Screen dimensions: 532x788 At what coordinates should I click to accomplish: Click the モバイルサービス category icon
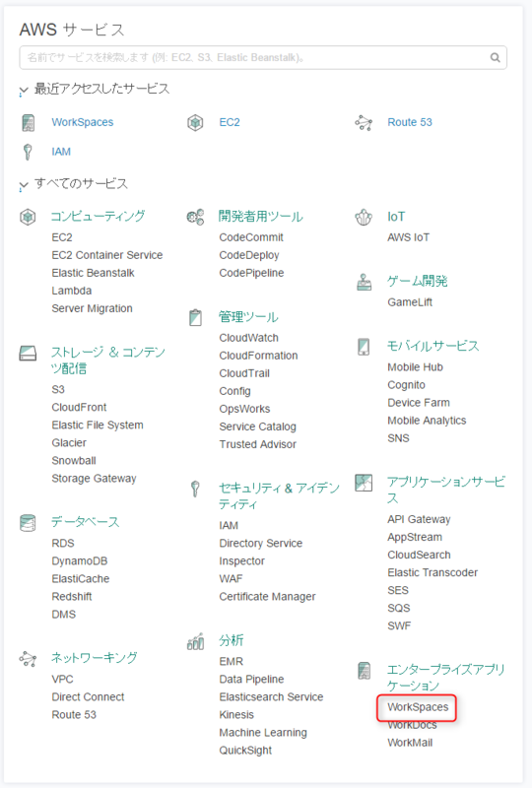pyautogui.click(x=364, y=347)
